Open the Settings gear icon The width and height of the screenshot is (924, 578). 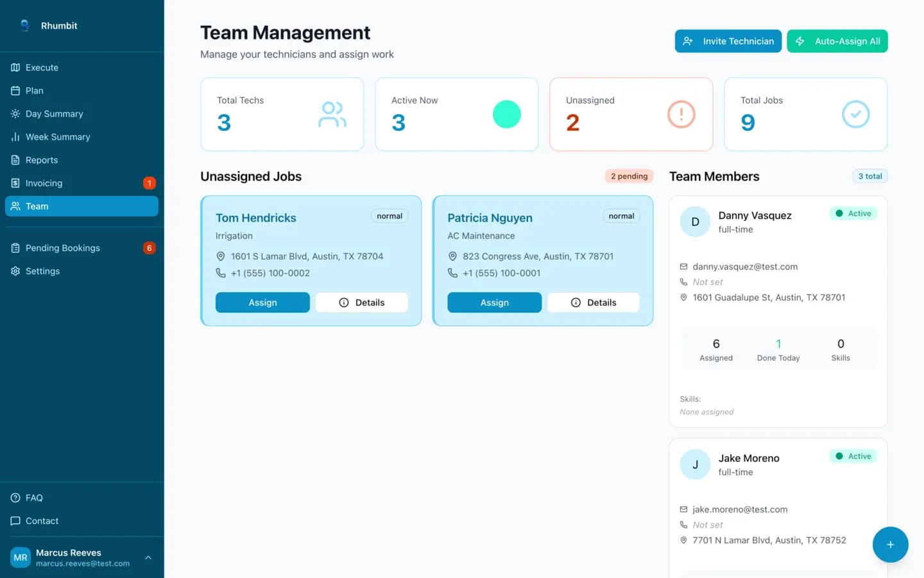[15, 271]
